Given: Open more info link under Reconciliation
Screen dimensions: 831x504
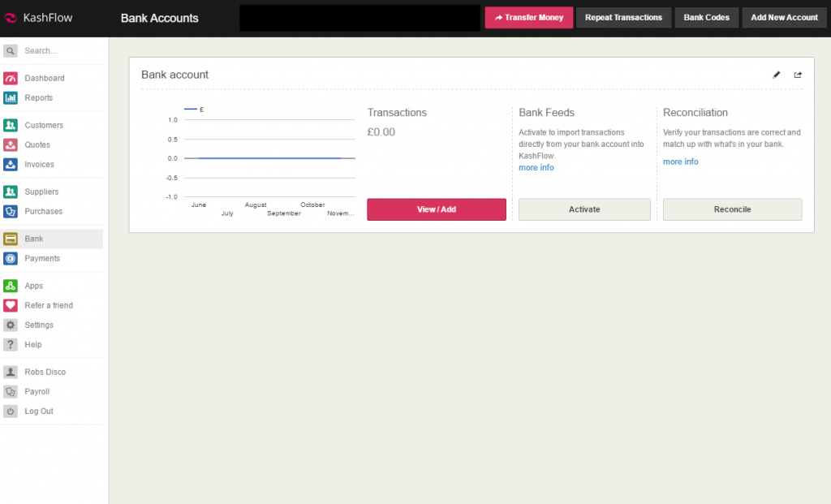Looking at the screenshot, I should coord(681,162).
